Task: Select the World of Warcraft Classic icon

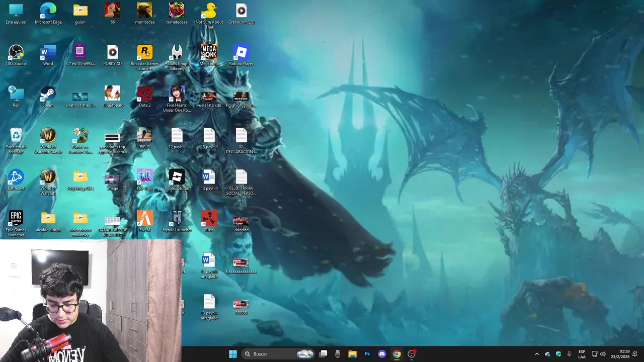Action: click(48, 141)
